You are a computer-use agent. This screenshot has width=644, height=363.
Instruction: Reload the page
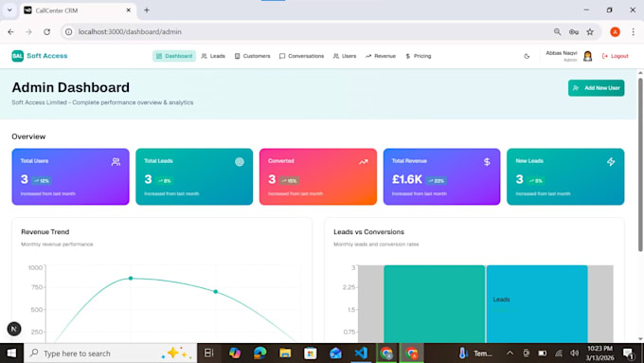46,31
